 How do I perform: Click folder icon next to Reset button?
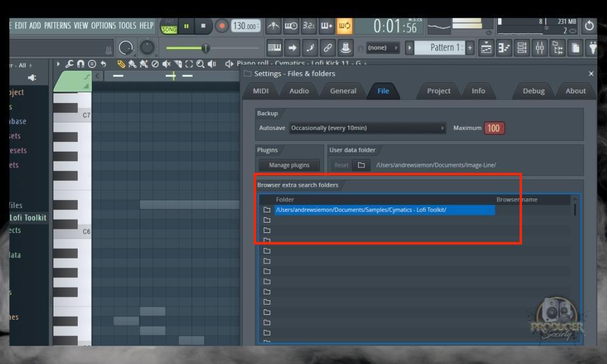click(361, 165)
